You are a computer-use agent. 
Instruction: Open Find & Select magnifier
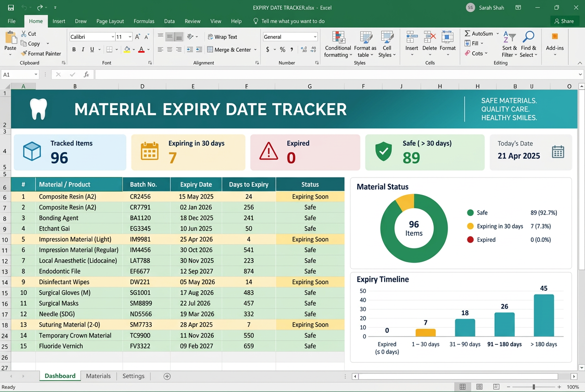click(528, 44)
